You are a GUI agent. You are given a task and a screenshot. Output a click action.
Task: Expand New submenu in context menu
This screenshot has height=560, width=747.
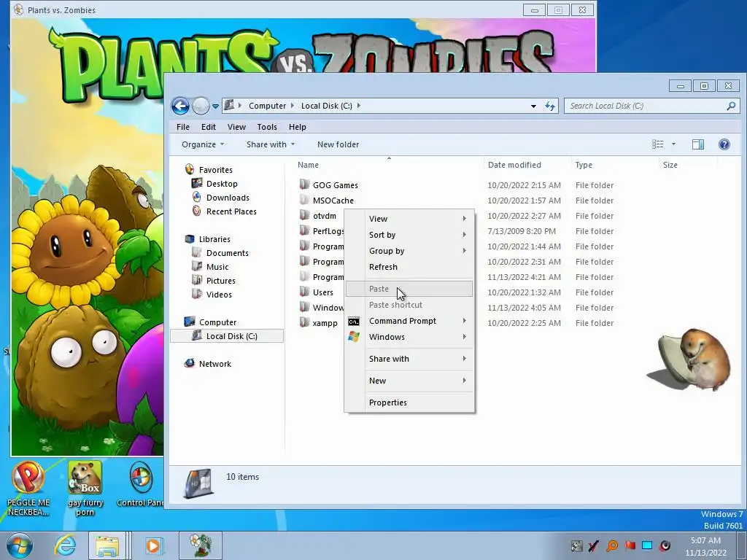click(x=409, y=381)
